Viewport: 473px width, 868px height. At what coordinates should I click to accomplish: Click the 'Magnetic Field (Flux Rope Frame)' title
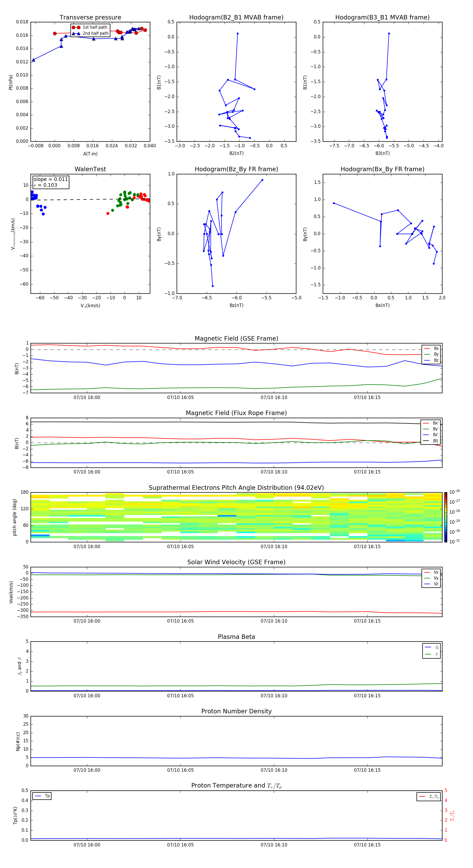(236, 413)
